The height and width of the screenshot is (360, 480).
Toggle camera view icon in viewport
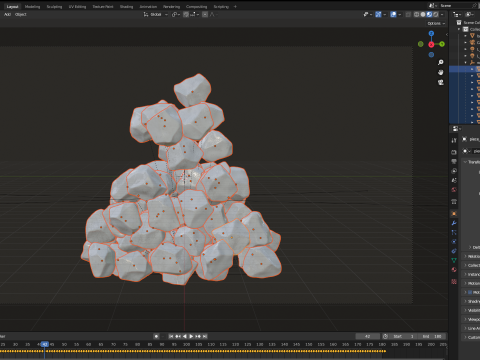tap(441, 82)
